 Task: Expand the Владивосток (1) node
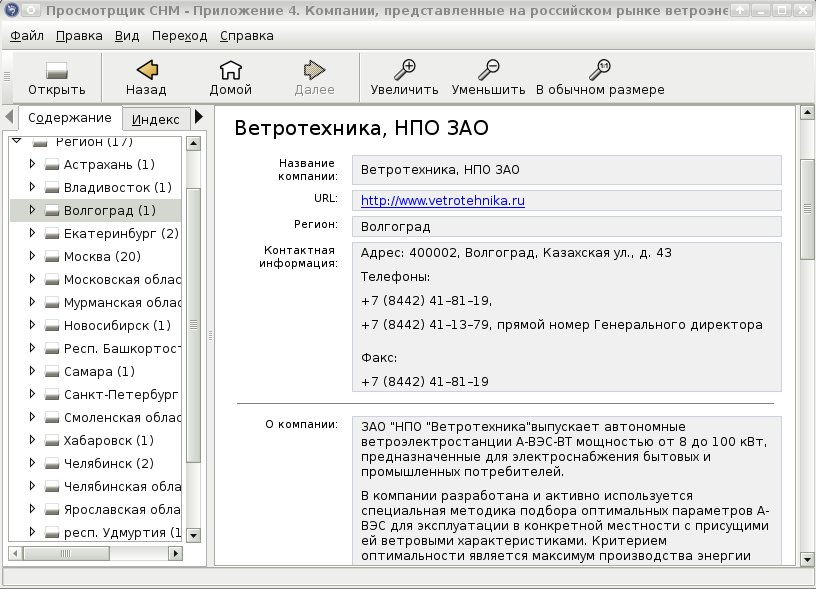[32, 187]
